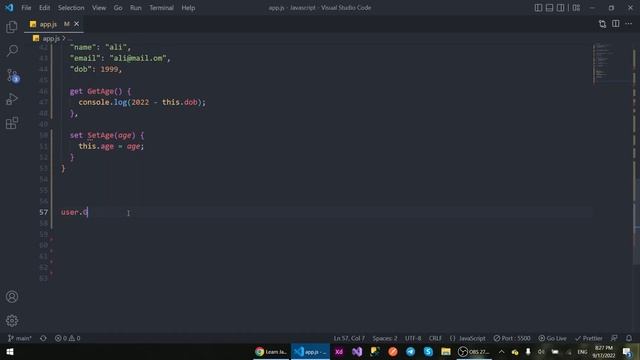Open the Manage gear icon
Viewport: 640px width, 360px height.
point(12,320)
